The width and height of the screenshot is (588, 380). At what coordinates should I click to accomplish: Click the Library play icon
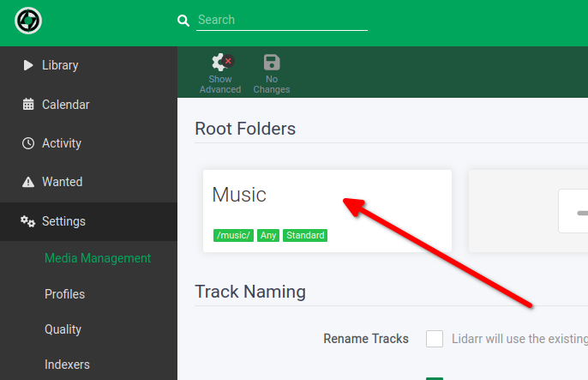click(x=28, y=65)
